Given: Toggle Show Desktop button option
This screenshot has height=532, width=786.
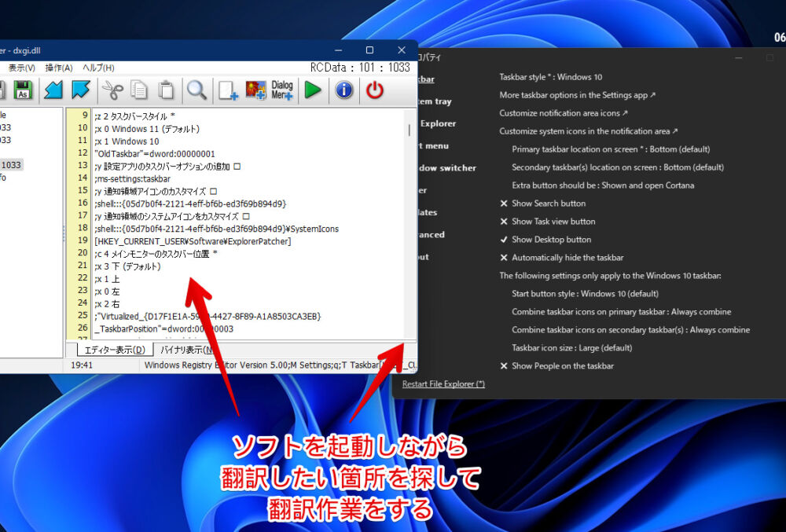Looking at the screenshot, I should pos(546,240).
